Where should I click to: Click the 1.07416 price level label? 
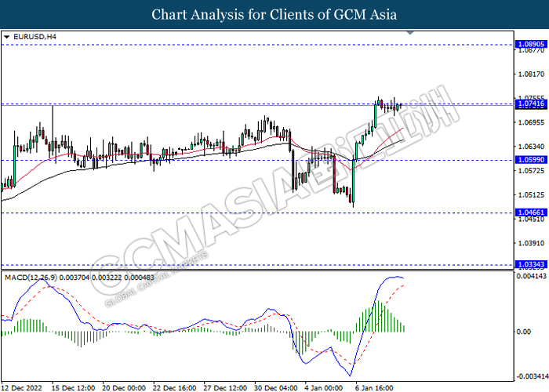point(531,103)
